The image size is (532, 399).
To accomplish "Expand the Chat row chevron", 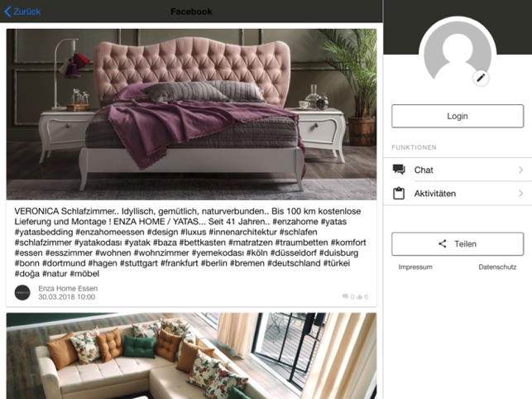I will 520,170.
